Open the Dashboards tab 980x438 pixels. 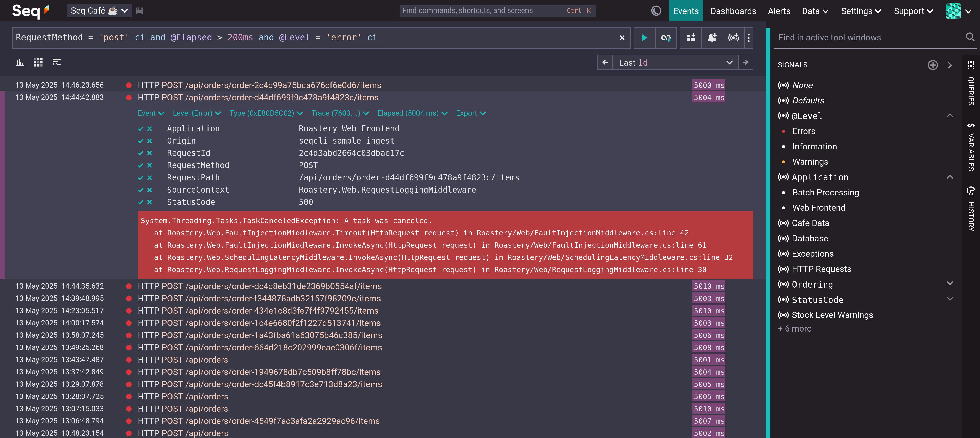coord(733,11)
